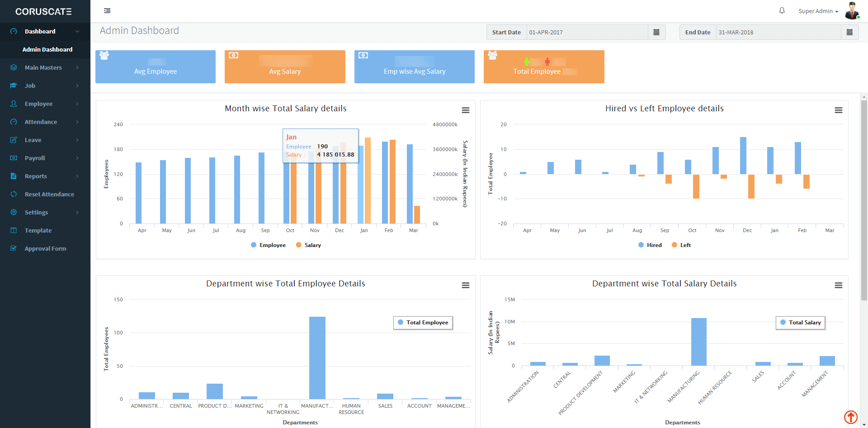This screenshot has width=868, height=428.
Task: Open Month wise Total Salary chart menu
Action: coord(465,110)
